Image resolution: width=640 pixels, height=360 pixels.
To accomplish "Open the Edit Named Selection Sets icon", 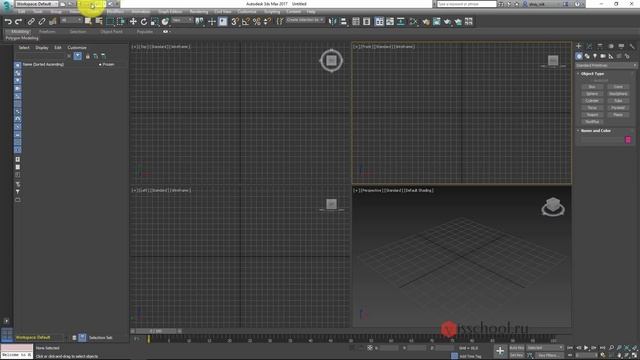I will click(280, 22).
